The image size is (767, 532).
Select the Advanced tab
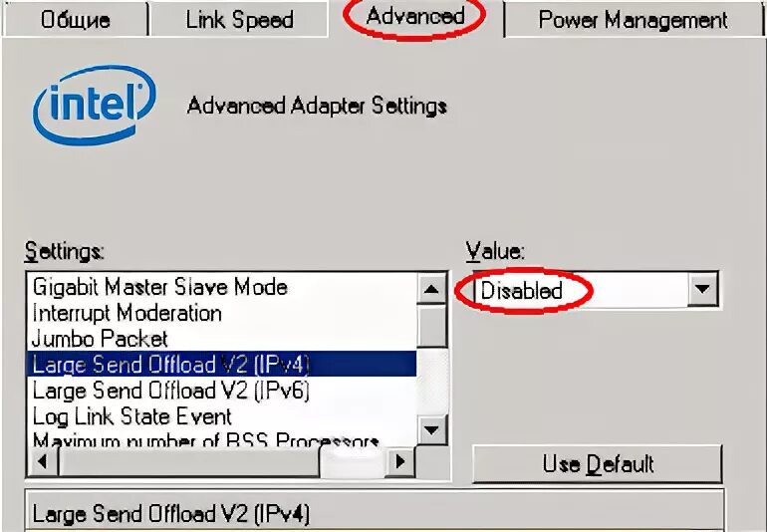coord(415,17)
